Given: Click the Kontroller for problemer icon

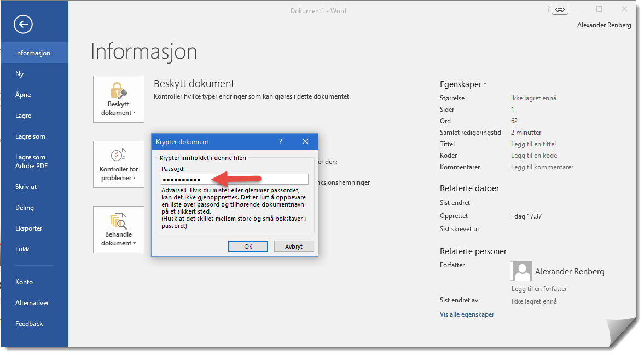Looking at the screenshot, I should pyautogui.click(x=119, y=156).
